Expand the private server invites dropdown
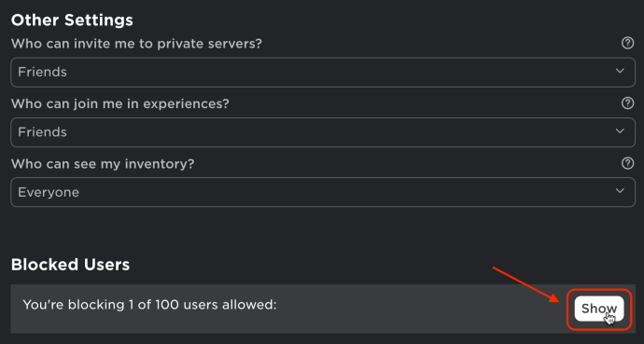644x344 pixels. 323,72
